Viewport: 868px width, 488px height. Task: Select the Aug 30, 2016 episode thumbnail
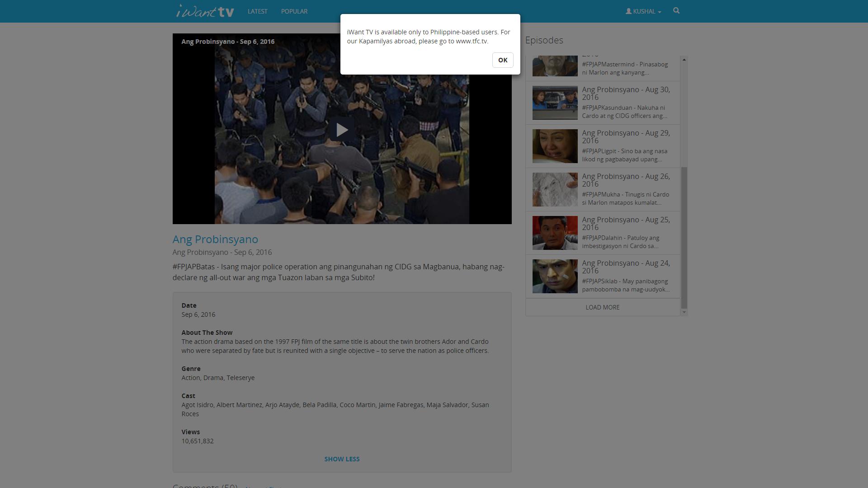tap(555, 103)
